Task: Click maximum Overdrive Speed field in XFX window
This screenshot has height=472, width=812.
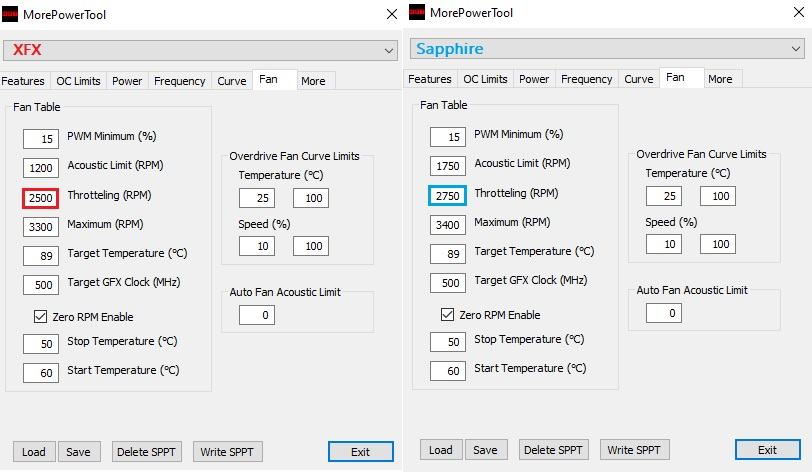Action: coord(311,246)
